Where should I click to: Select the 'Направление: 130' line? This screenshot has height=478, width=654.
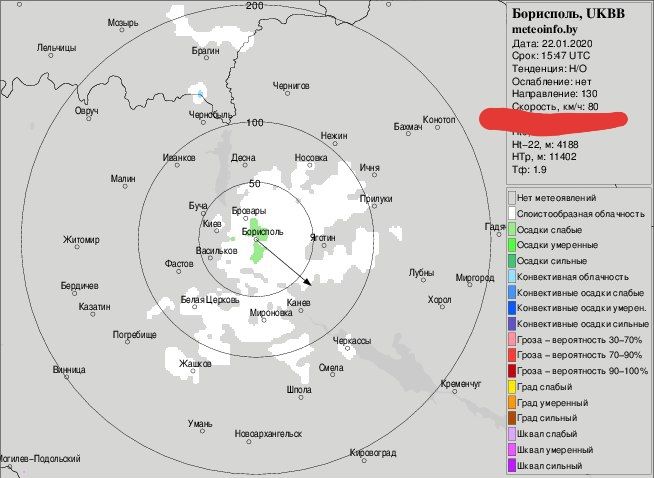[x=554, y=94]
